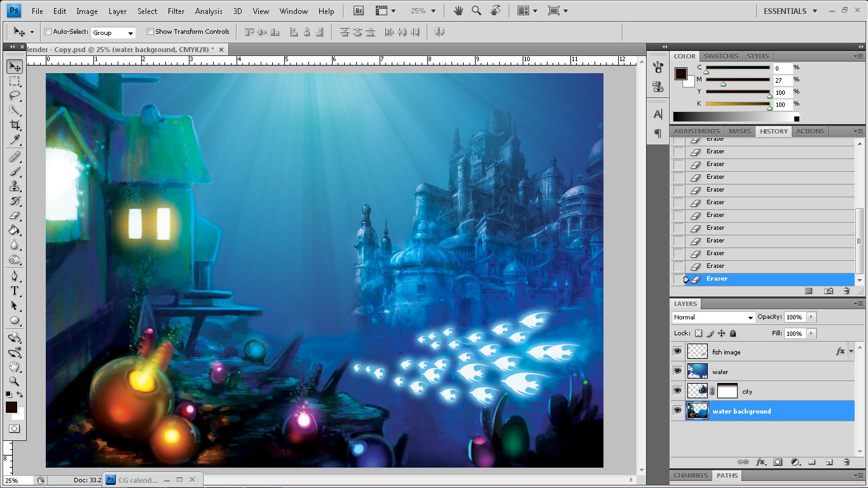Open the Arrange Documents dropdown

click(x=528, y=11)
